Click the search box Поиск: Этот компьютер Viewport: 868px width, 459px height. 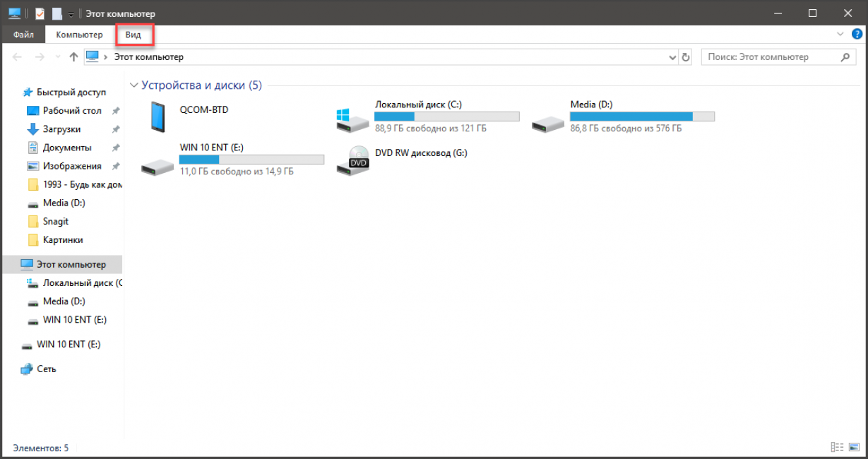(771, 57)
